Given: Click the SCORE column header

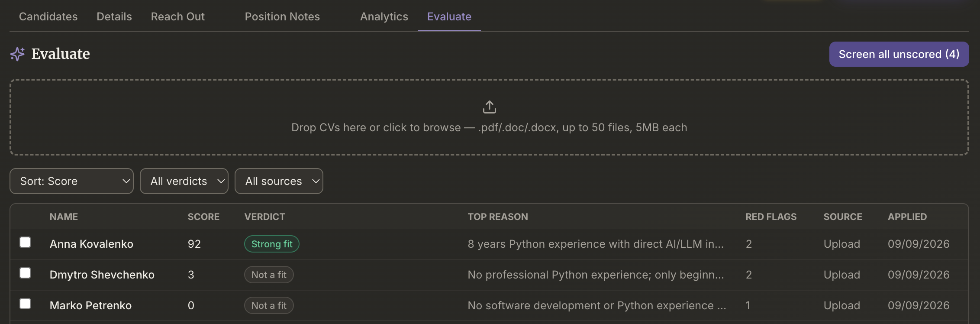Looking at the screenshot, I should point(203,217).
